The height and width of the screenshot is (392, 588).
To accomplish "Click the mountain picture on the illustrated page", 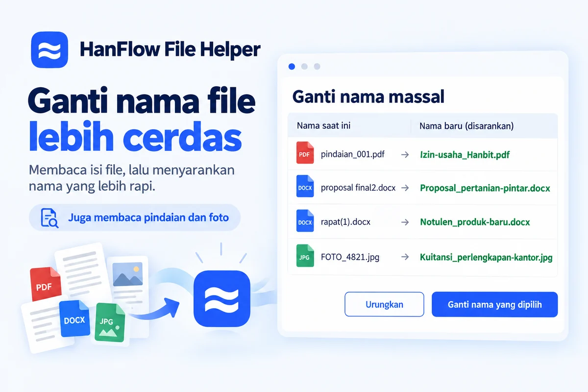I will click(x=127, y=274).
